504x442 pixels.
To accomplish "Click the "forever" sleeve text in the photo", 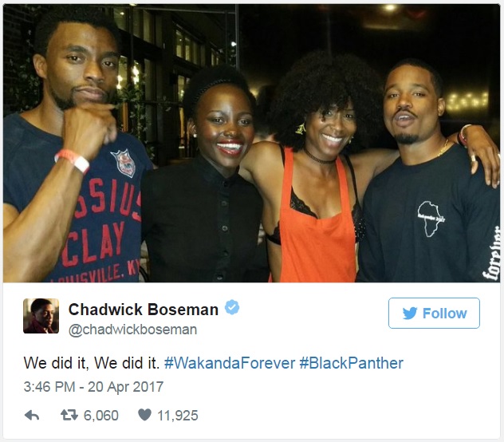I will point(492,254).
